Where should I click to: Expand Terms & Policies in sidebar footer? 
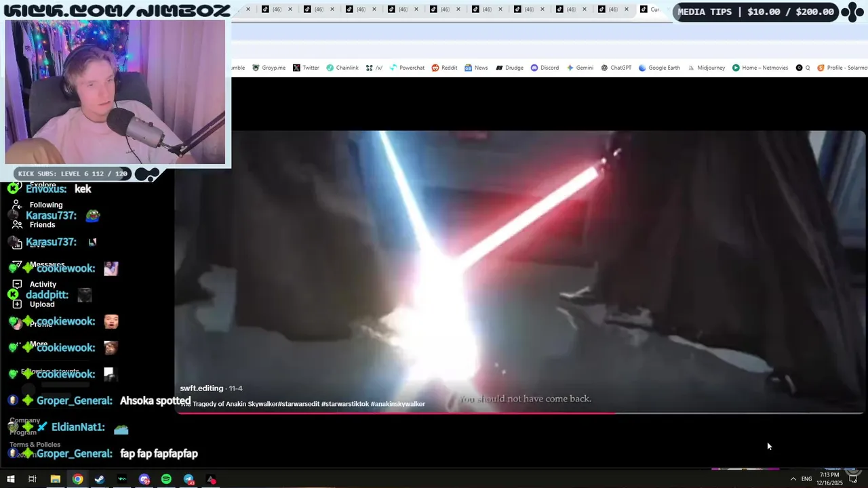[x=35, y=445]
